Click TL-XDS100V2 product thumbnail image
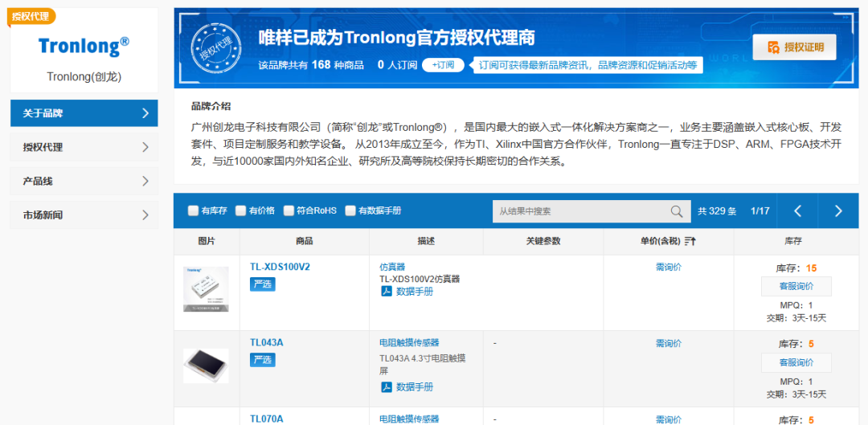This screenshot has height=425, width=868. (206, 289)
